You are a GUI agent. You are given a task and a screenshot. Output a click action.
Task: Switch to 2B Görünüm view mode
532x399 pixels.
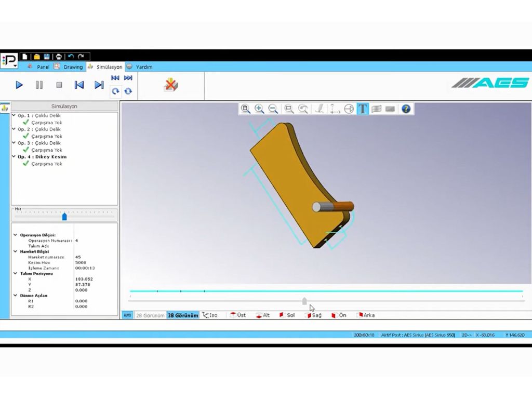point(150,315)
